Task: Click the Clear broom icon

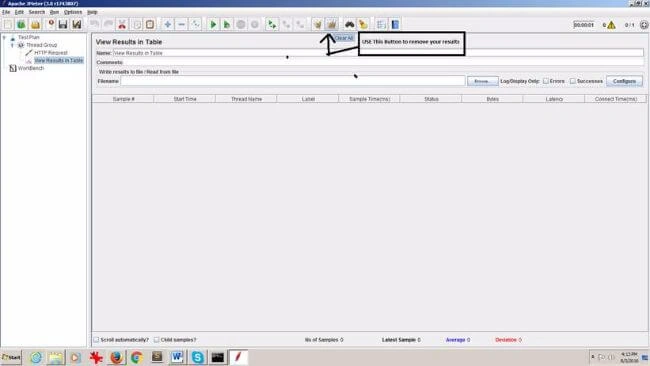Action: click(x=318, y=24)
